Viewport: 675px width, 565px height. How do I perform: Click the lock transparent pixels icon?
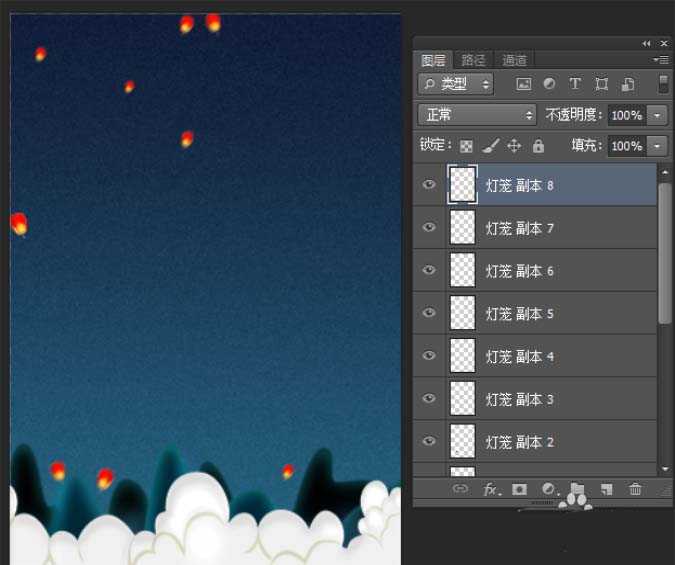pyautogui.click(x=466, y=146)
